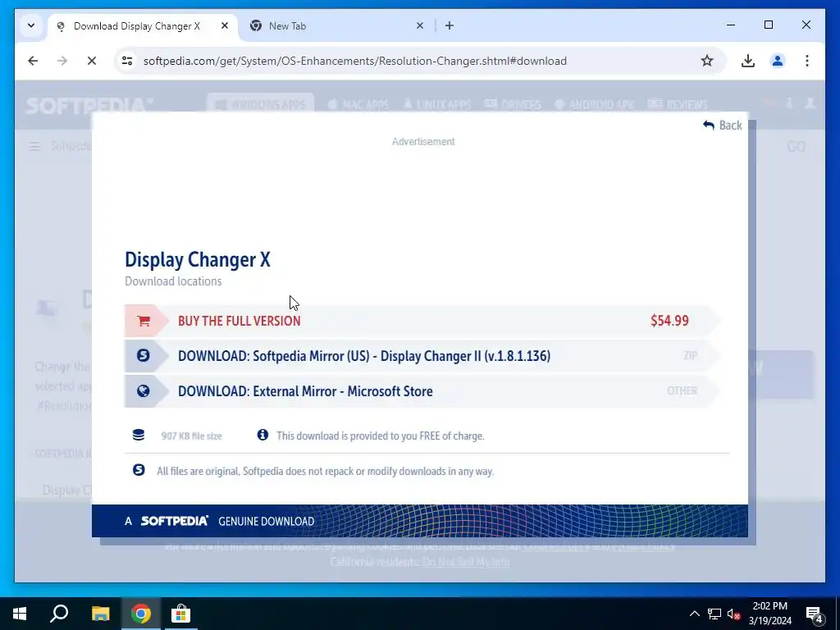The image size is (840, 630).
Task: Click the Softpedia S icon beside original-files notice
Action: point(139,470)
